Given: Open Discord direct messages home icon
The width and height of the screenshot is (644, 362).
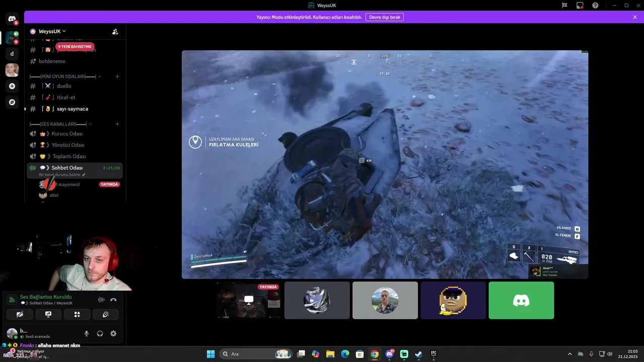Looking at the screenshot, I should [x=12, y=19].
